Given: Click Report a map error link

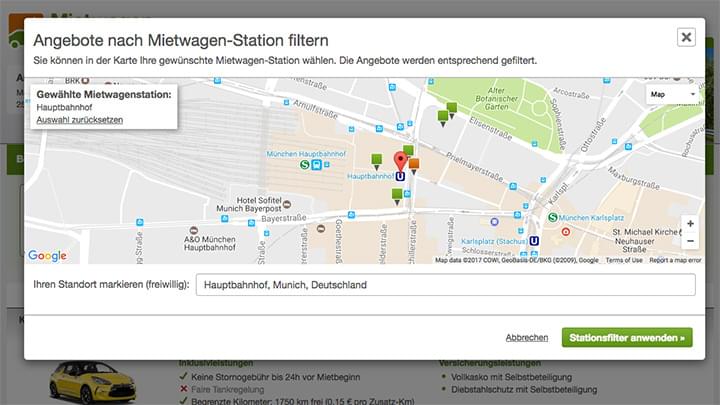Looking at the screenshot, I should pyautogui.click(x=675, y=260).
